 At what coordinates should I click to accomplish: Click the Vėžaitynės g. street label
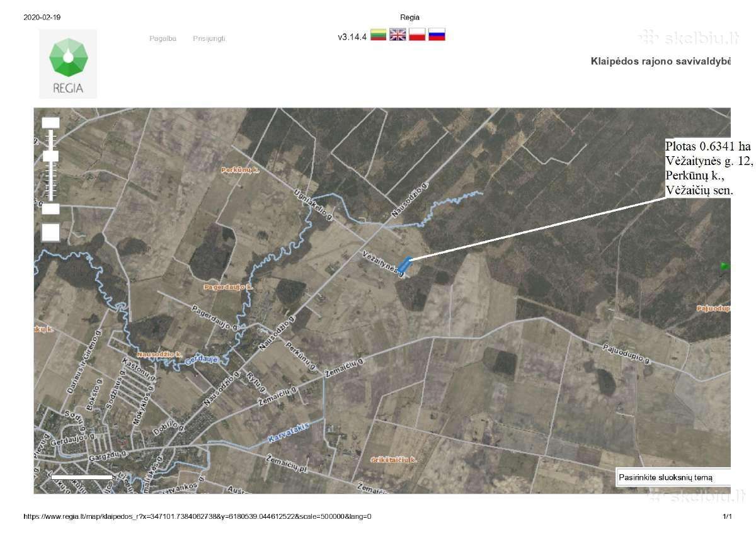point(384,263)
